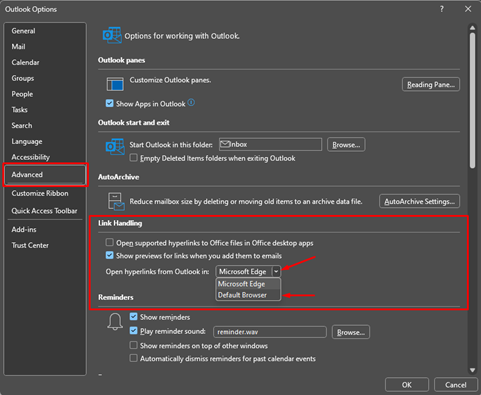Image resolution: width=481 pixels, height=395 pixels.
Task: Open the Mail options category
Action: 18,47
